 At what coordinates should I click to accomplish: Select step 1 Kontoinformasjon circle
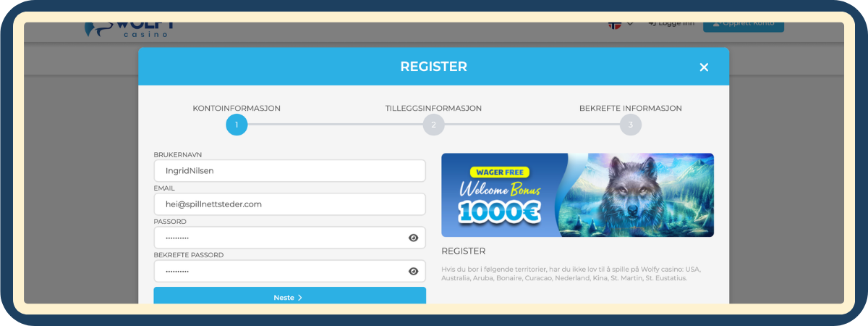tap(237, 125)
